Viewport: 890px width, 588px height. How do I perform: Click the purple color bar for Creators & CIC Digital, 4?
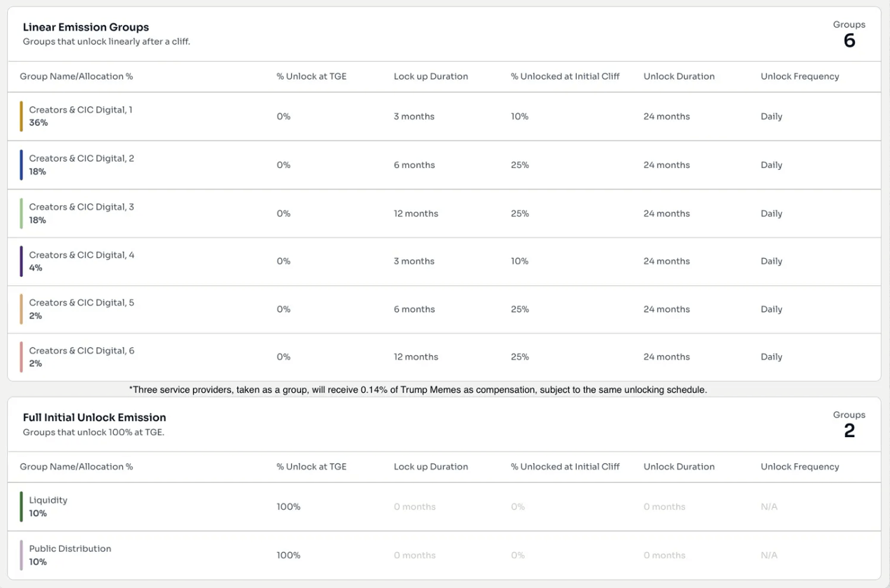pyautogui.click(x=21, y=261)
